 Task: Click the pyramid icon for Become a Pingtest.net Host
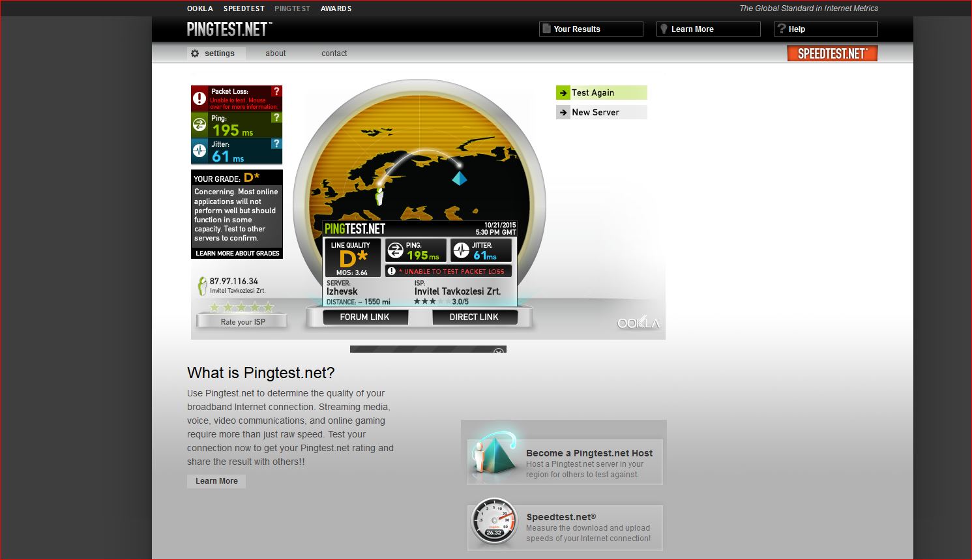[x=493, y=453]
